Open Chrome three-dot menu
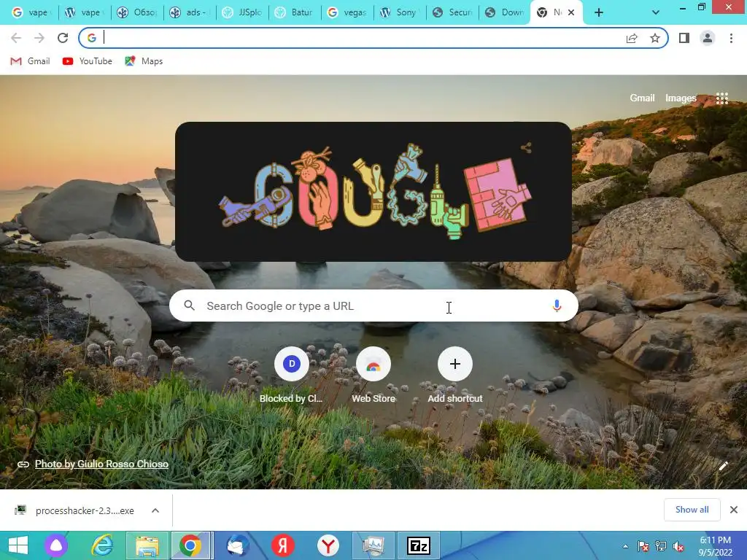 731,38
